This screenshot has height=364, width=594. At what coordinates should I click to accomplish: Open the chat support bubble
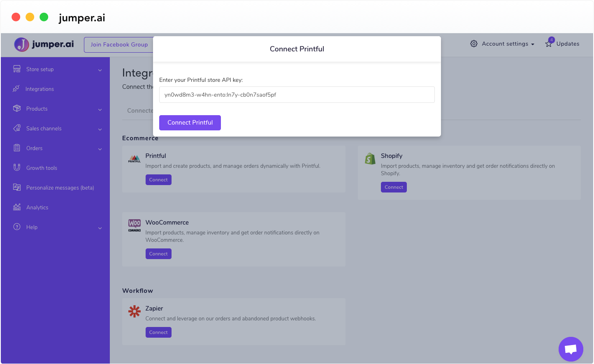pyautogui.click(x=571, y=349)
